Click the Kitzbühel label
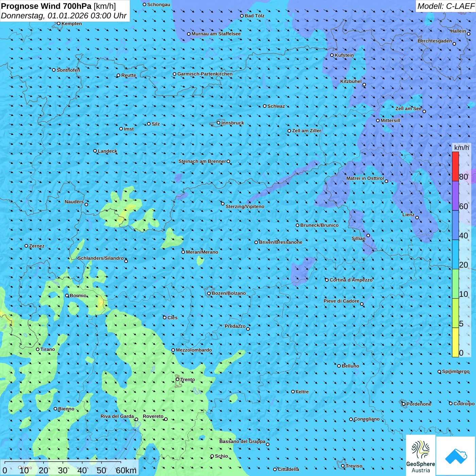 pyautogui.click(x=351, y=81)
